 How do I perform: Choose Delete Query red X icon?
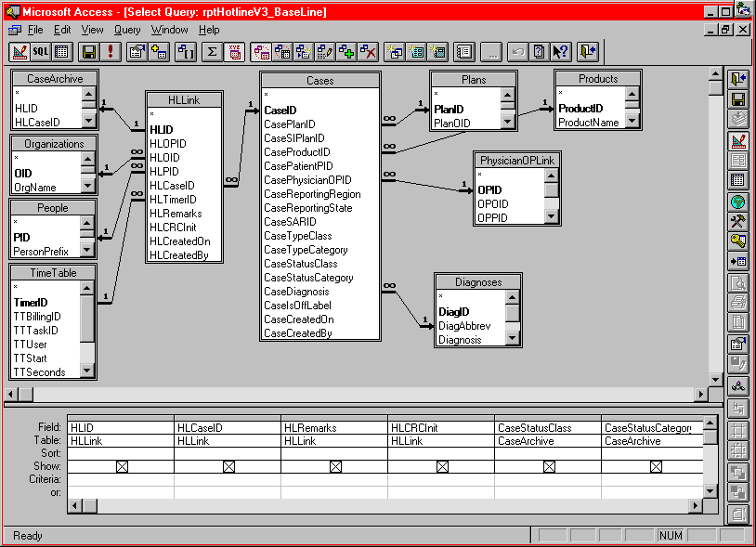click(368, 52)
